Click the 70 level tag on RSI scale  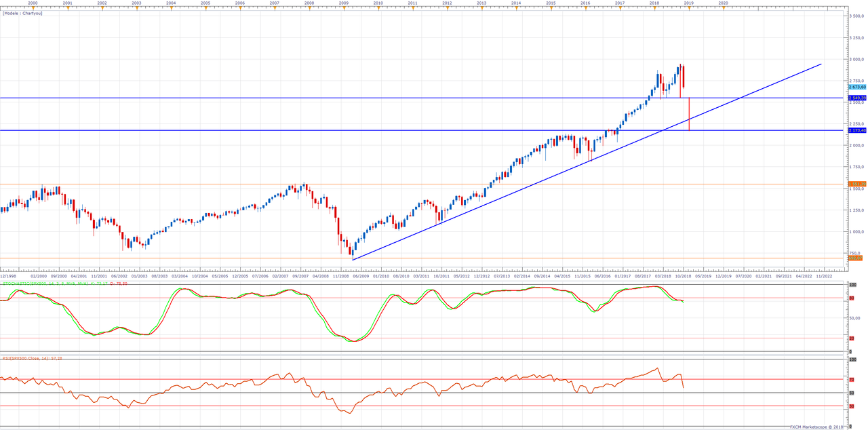(851, 380)
